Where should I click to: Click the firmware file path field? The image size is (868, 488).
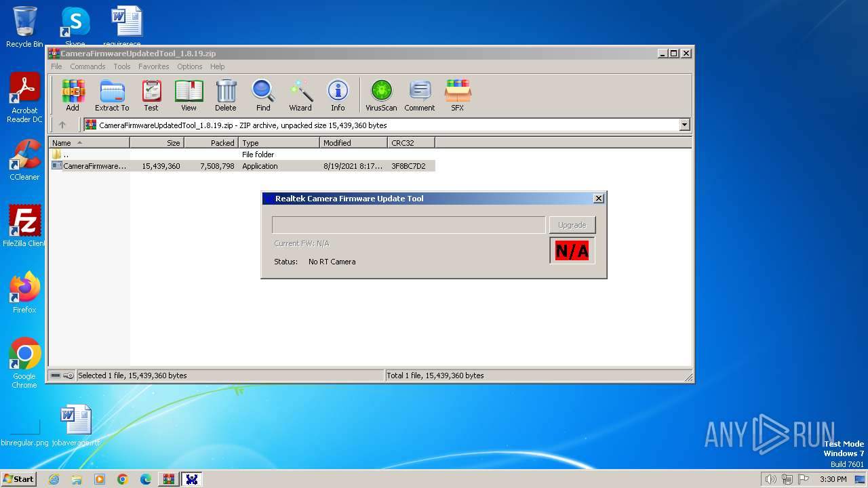pyautogui.click(x=408, y=225)
